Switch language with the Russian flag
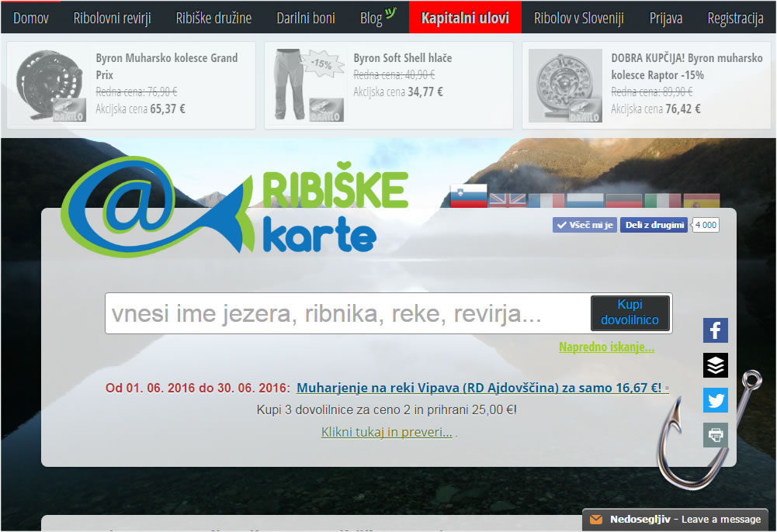Screen dimensions: 777x532 [x=584, y=200]
